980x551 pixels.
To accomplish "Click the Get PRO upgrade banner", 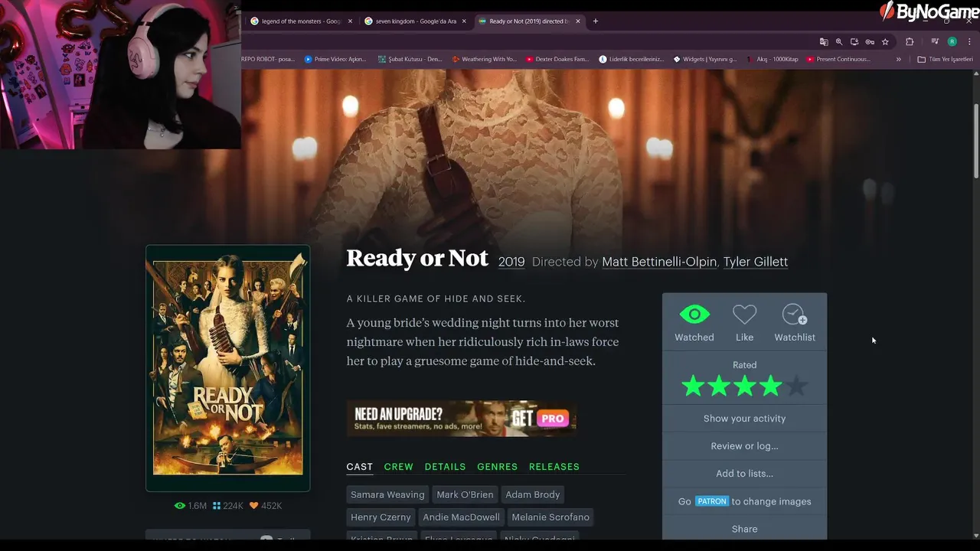I will coord(461,419).
